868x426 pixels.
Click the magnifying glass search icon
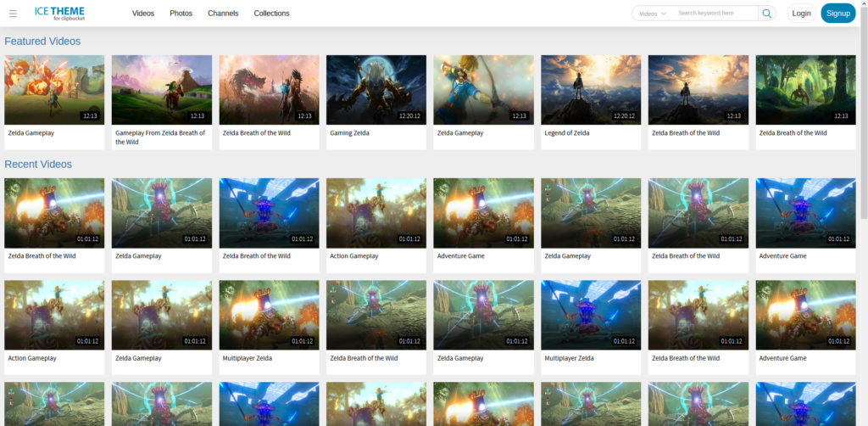[x=766, y=14]
